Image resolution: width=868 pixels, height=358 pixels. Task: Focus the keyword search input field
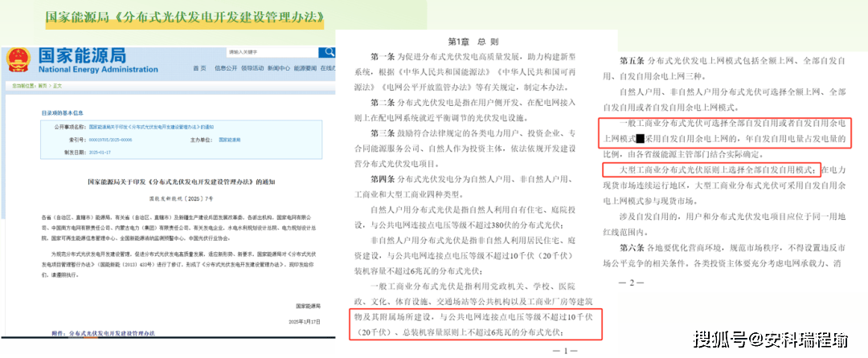click(x=272, y=52)
